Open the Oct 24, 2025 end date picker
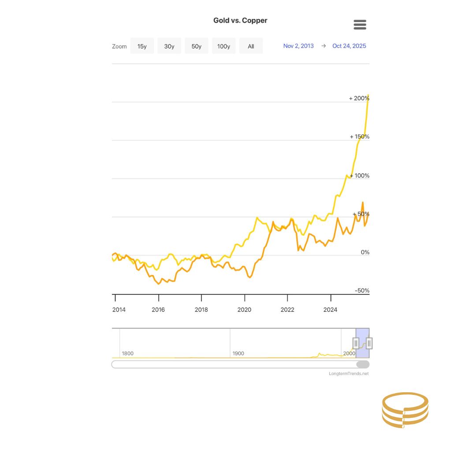 349,45
